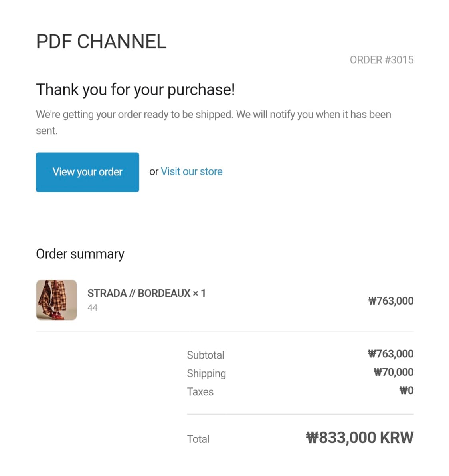Open the Visit our store link
Image resolution: width=449 pixels, height=476 pixels.
(192, 171)
